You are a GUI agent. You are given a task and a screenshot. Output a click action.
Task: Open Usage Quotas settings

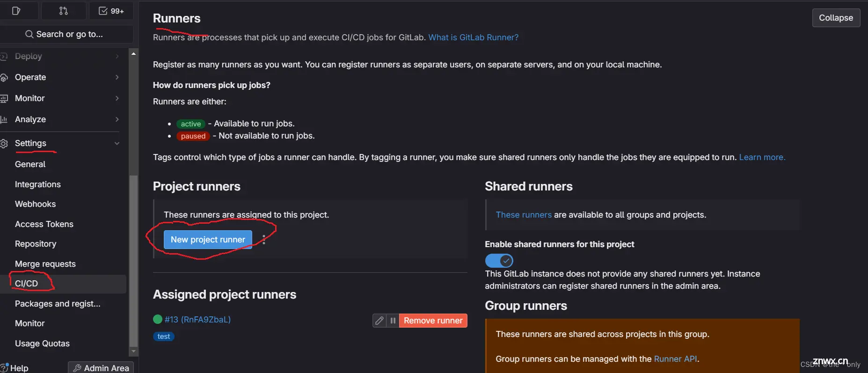click(x=42, y=344)
